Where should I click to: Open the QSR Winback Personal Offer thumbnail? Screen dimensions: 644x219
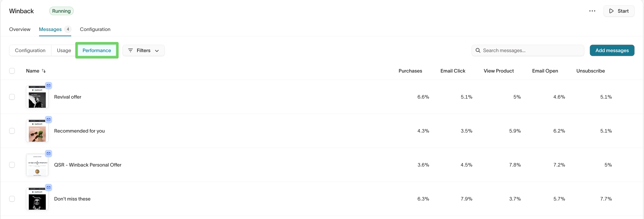[x=37, y=165]
